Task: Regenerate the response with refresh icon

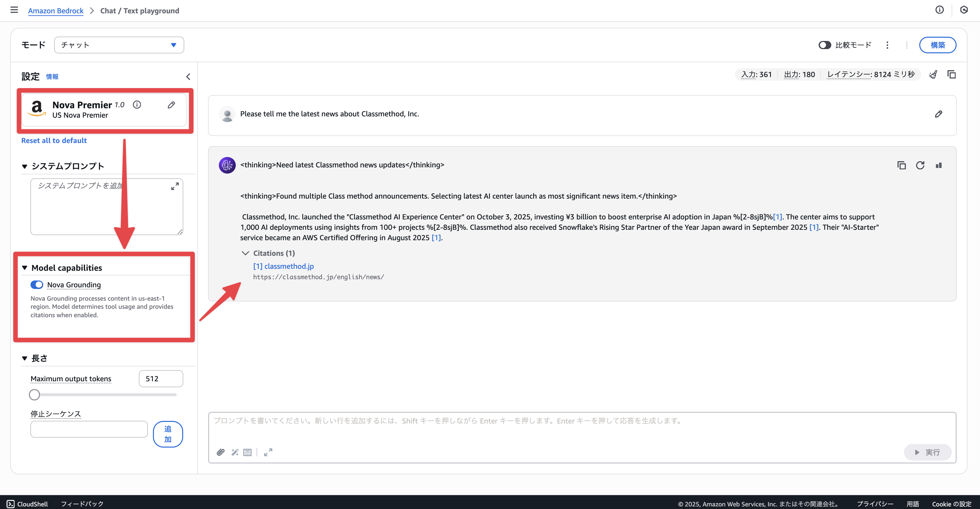Action: coord(920,165)
